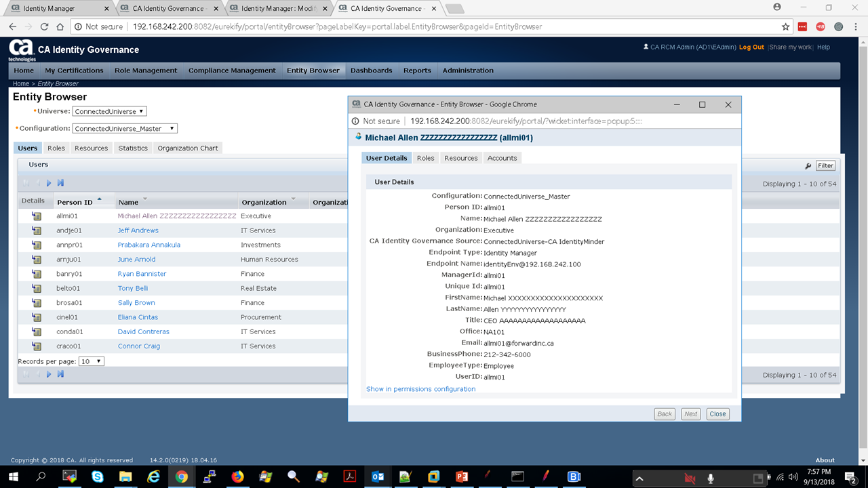Image resolution: width=868 pixels, height=488 pixels.
Task: Open the Organization Chart tab
Action: pyautogui.click(x=188, y=148)
